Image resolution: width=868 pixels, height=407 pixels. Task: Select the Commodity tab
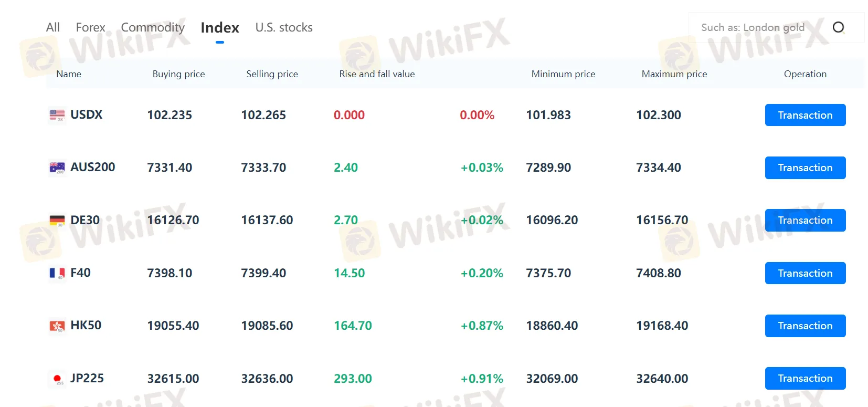point(153,27)
